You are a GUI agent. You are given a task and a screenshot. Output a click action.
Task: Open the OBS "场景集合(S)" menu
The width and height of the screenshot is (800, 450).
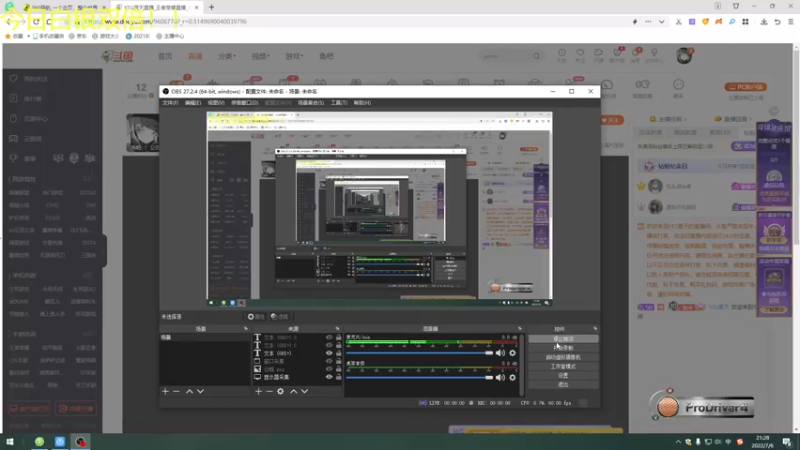(311, 103)
